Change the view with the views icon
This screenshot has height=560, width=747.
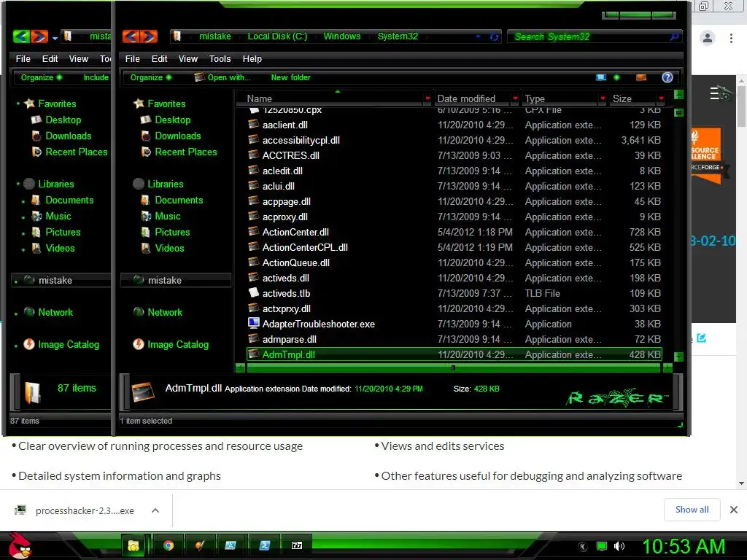601,77
